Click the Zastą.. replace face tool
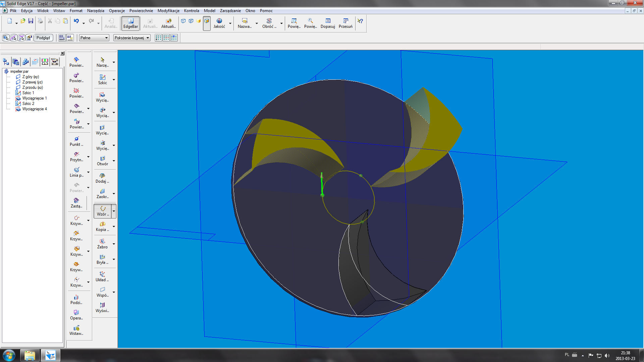The width and height of the screenshot is (644, 362). (x=76, y=203)
